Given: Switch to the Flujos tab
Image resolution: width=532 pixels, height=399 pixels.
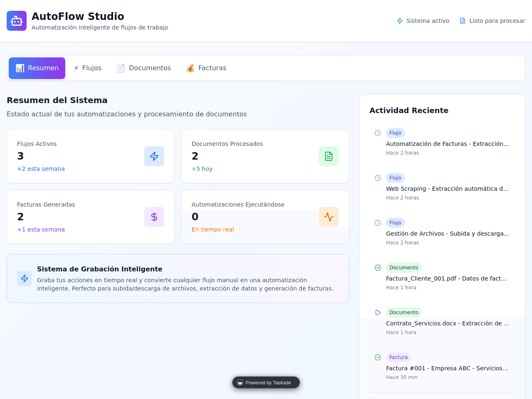Looking at the screenshot, I should [x=88, y=68].
